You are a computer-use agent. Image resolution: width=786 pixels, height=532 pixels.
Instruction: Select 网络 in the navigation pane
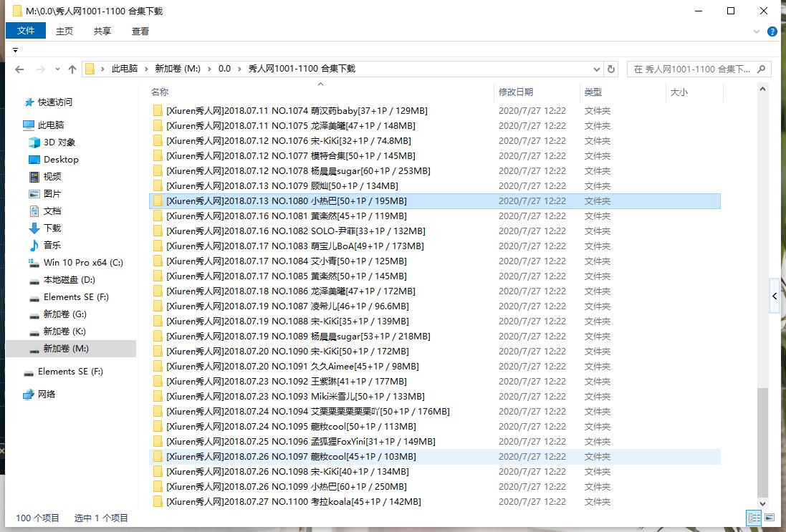pyautogui.click(x=47, y=395)
